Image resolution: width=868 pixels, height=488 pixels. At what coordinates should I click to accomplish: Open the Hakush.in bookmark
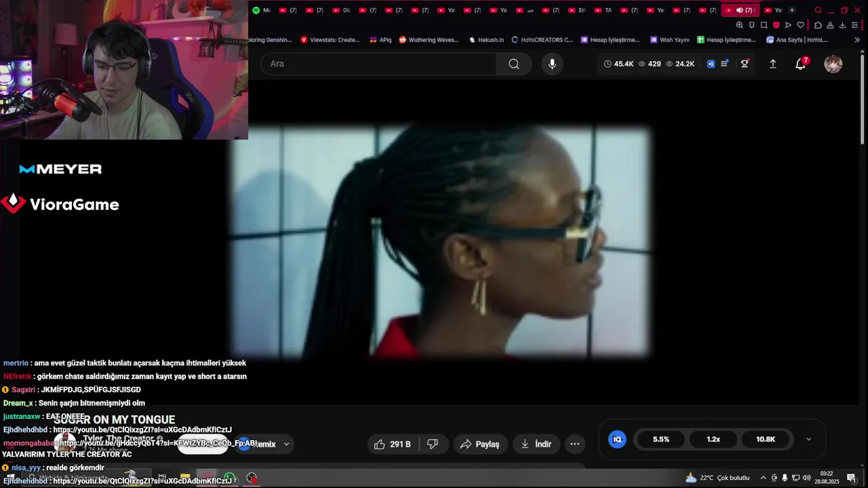pyautogui.click(x=486, y=40)
